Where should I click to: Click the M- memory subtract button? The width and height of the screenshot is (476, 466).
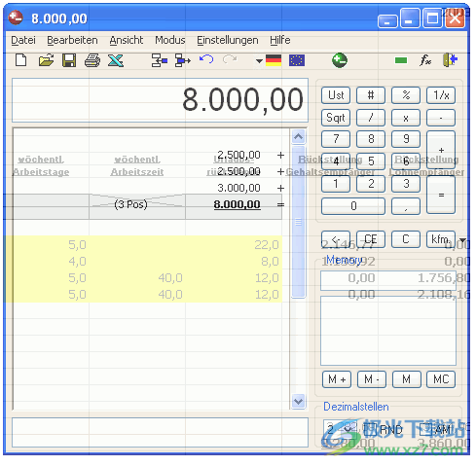click(372, 379)
